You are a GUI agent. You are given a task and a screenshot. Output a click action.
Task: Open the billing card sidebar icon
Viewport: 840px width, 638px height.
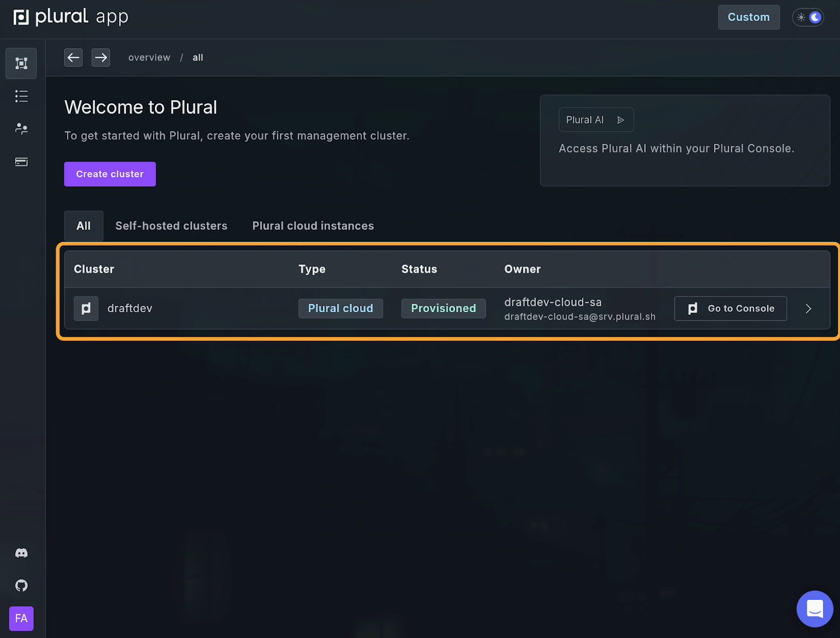click(x=21, y=162)
